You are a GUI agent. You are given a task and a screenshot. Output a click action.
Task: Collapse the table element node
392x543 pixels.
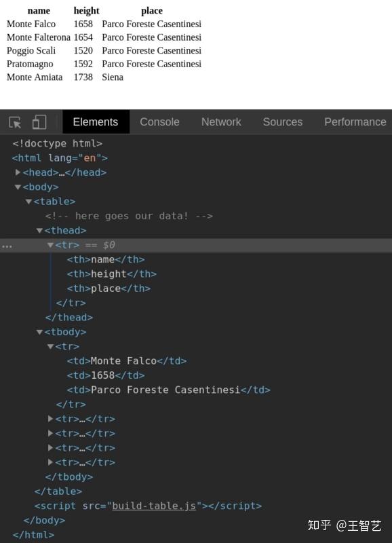click(x=28, y=202)
